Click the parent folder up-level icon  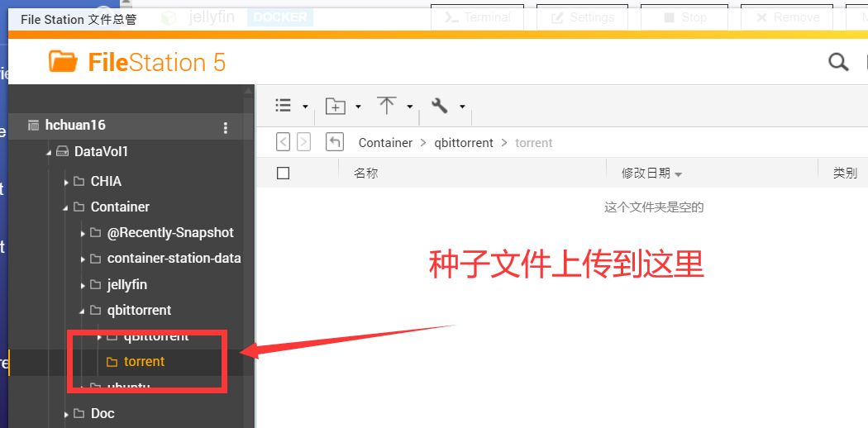pos(334,142)
